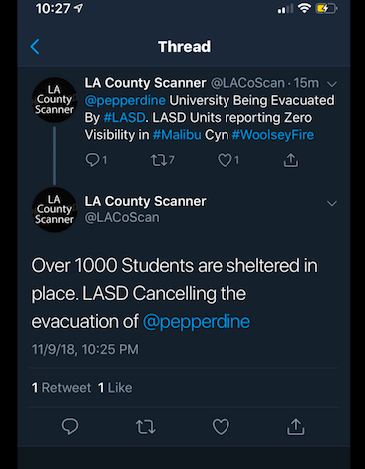
Task: Like the main tweet with bottom heart
Action: point(221,426)
